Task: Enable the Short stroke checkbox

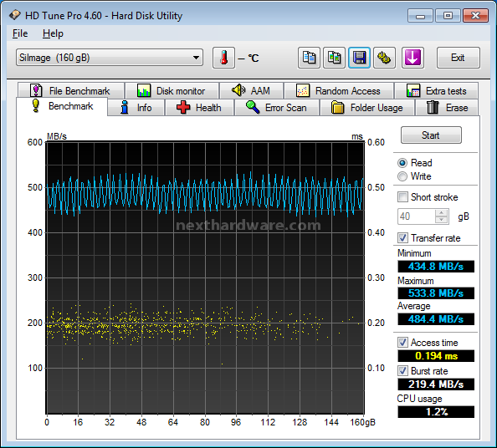Action: click(402, 197)
